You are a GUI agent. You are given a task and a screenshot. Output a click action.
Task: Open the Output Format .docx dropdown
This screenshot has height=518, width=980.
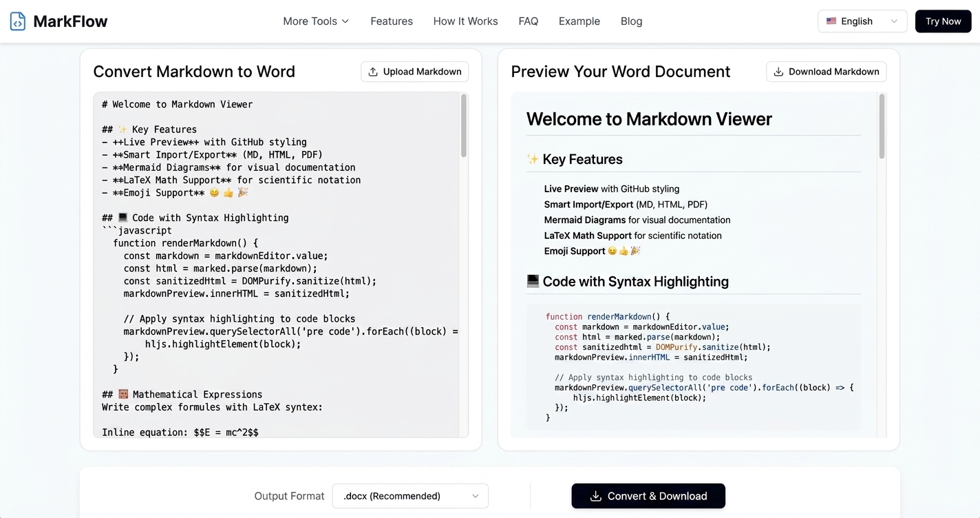pyautogui.click(x=410, y=496)
